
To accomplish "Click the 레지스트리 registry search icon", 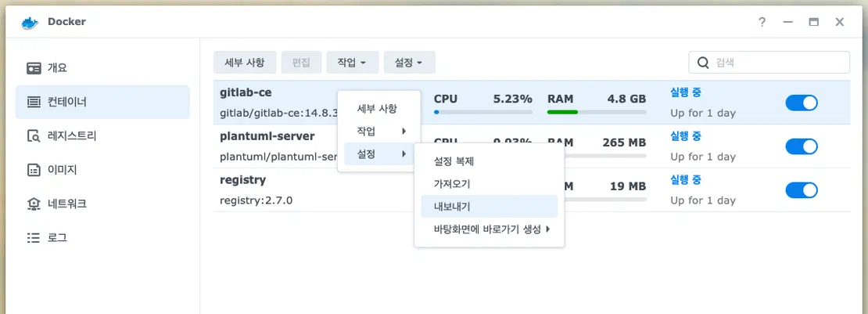I will [x=34, y=136].
